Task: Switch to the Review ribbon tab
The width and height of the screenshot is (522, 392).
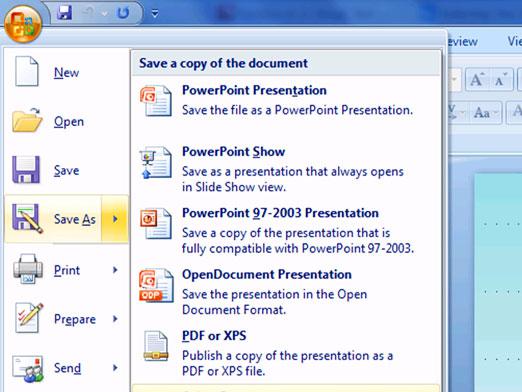Action: pyautogui.click(x=463, y=41)
